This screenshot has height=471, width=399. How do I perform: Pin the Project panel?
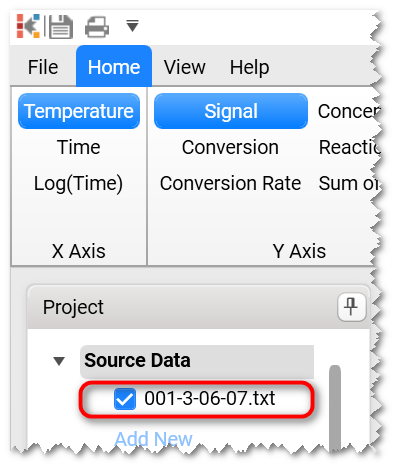pyautogui.click(x=352, y=306)
